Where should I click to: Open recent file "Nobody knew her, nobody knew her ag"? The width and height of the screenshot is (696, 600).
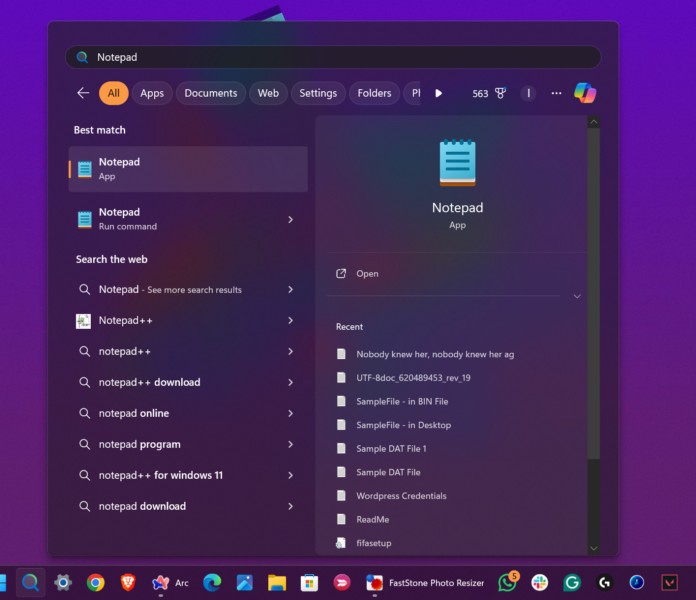pyautogui.click(x=435, y=354)
